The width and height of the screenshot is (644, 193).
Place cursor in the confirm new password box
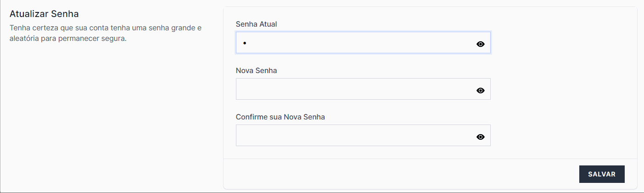353,136
